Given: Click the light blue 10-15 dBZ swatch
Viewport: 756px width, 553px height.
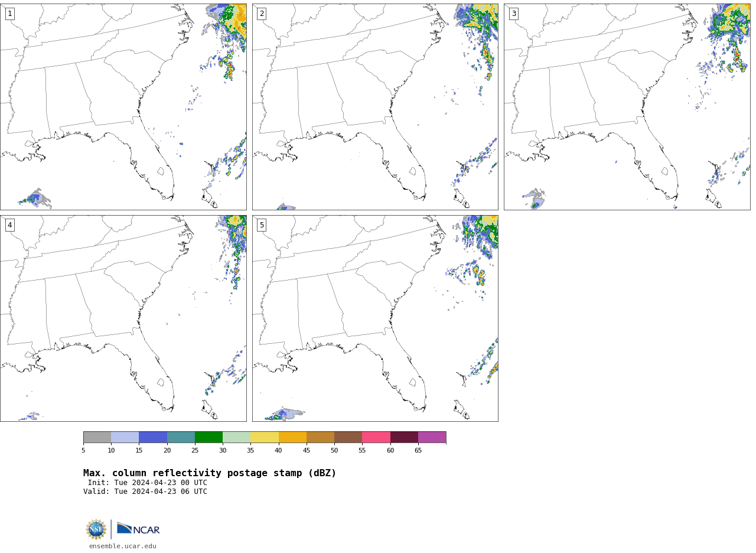Looking at the screenshot, I should (125, 437).
